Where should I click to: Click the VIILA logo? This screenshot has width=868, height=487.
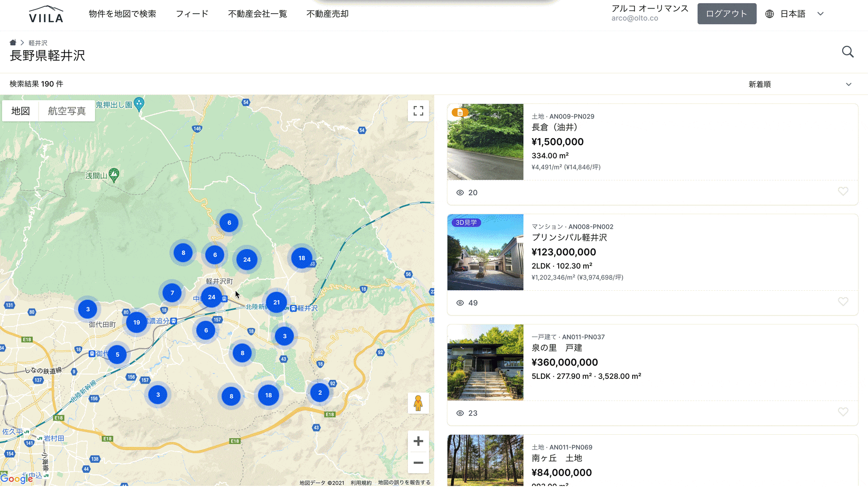(x=46, y=14)
